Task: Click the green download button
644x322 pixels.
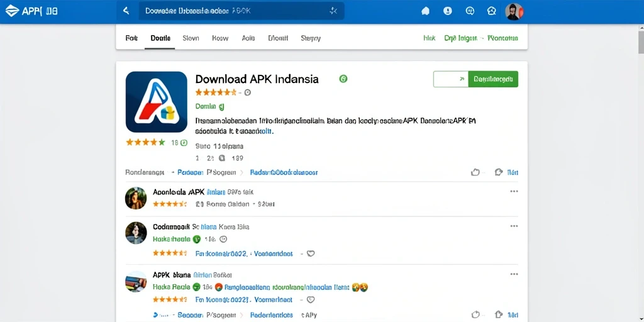Action: pyautogui.click(x=493, y=79)
